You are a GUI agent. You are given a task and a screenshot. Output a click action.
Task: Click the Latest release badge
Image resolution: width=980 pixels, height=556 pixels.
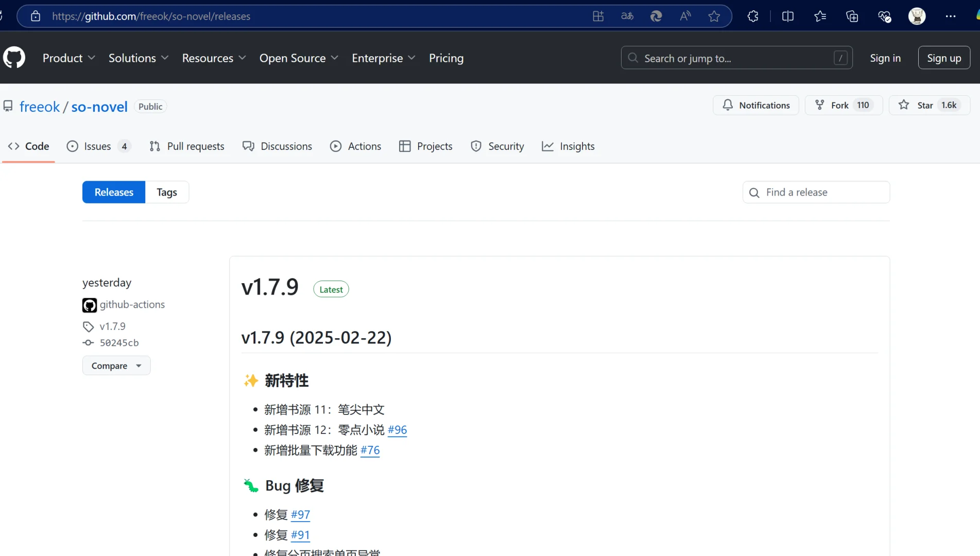point(331,289)
